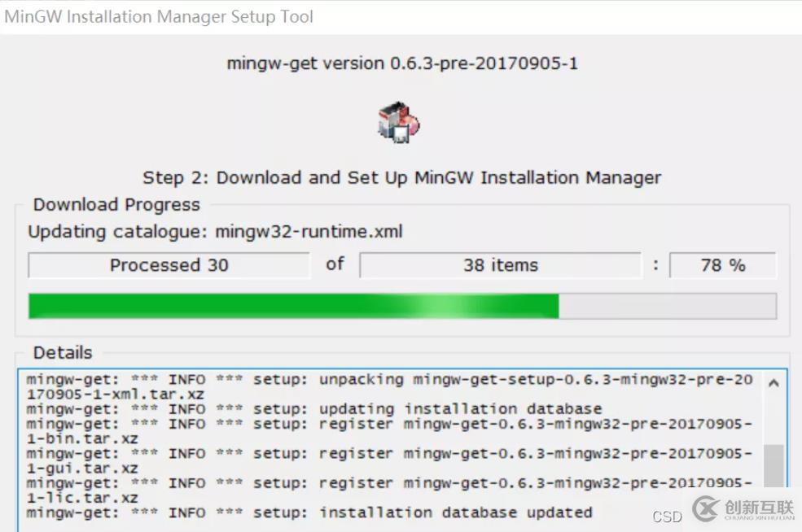The width and height of the screenshot is (802, 532).
Task: Click the log line registering 1-gui.tar.xz
Action: click(389, 461)
